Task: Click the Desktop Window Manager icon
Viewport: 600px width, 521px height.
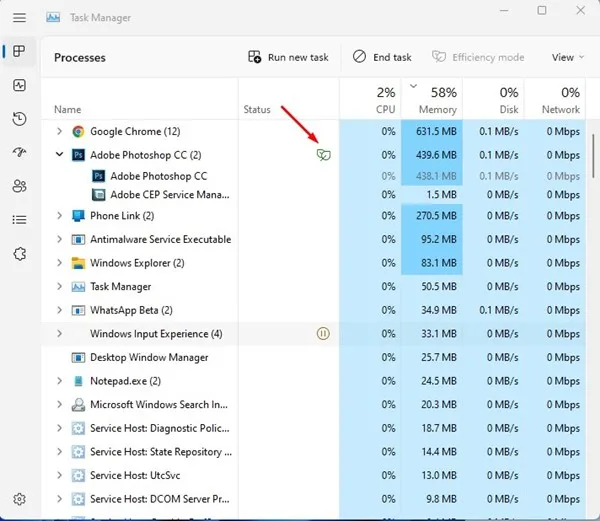Action: tap(78, 358)
